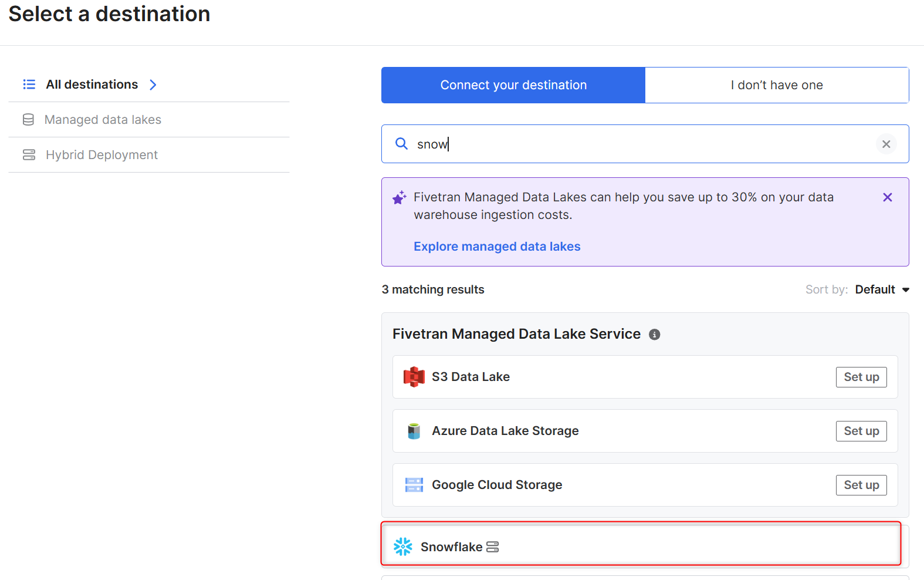Click the hybrid deployment icon beside Snowflake
Image resolution: width=924 pixels, height=580 pixels.
[493, 547]
